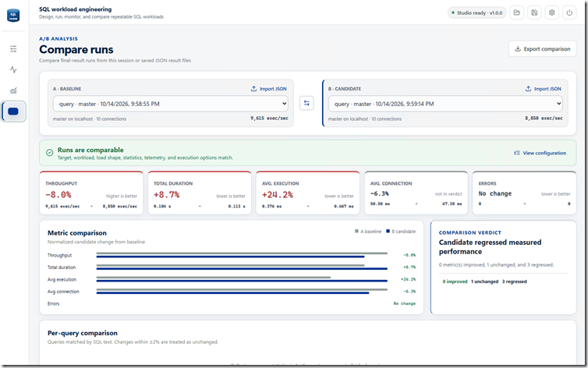This screenshot has width=588, height=368.
Task: Open the workload design sliders sidebar icon
Action: (x=13, y=48)
